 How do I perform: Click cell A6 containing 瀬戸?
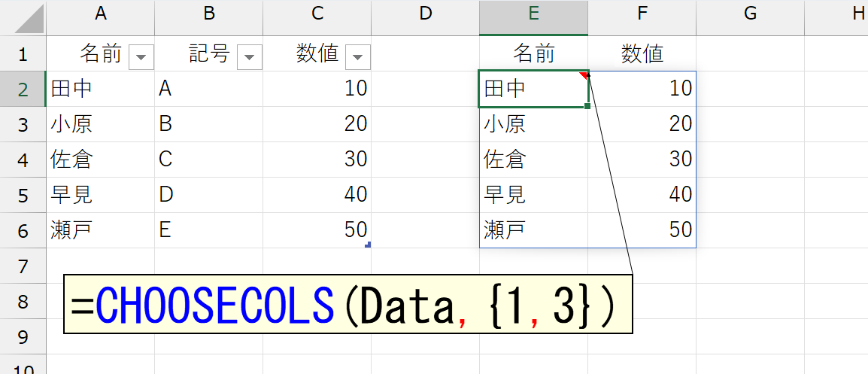101,230
